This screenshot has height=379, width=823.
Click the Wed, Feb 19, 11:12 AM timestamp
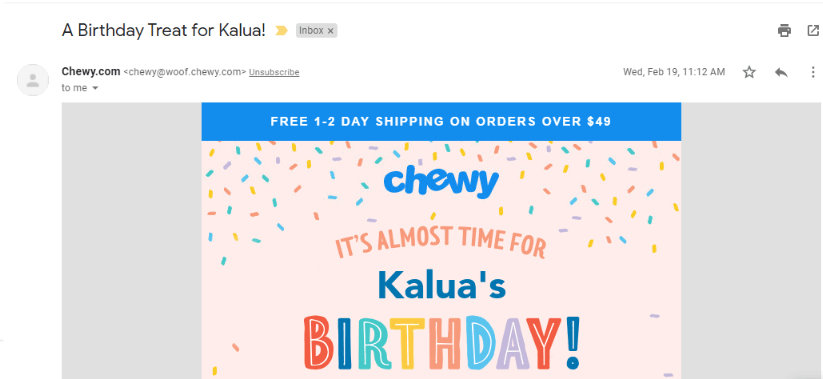coord(674,72)
